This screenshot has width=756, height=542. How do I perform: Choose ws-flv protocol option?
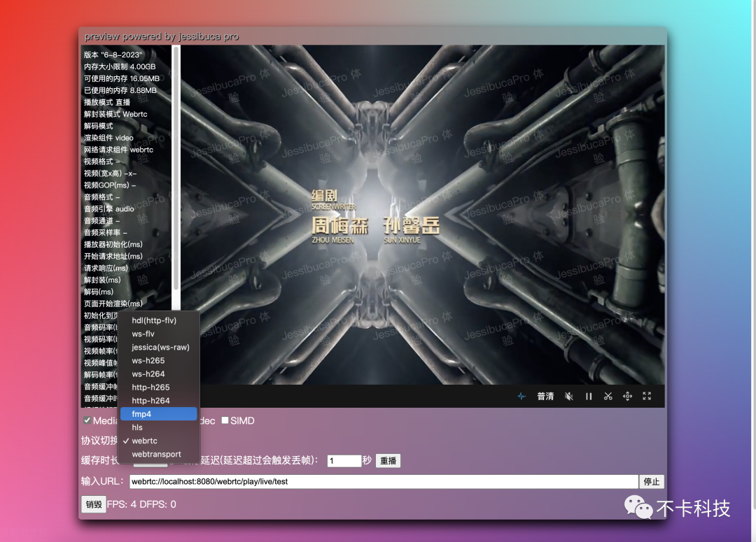point(159,334)
